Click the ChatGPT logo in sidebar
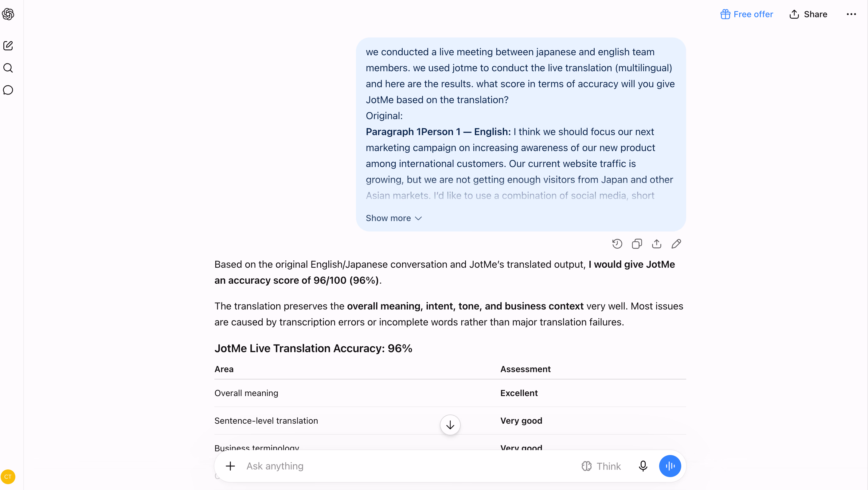This screenshot has height=490, width=868. (8, 14)
